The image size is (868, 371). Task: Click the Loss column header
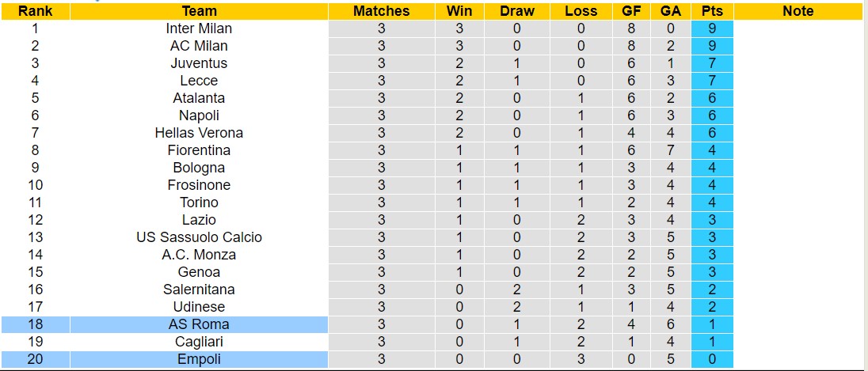[581, 11]
